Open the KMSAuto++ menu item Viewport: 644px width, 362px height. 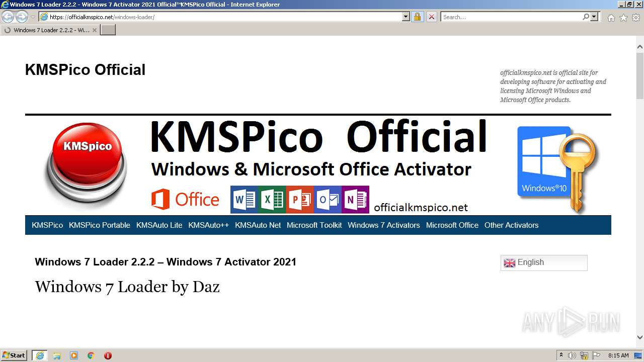[x=209, y=225]
